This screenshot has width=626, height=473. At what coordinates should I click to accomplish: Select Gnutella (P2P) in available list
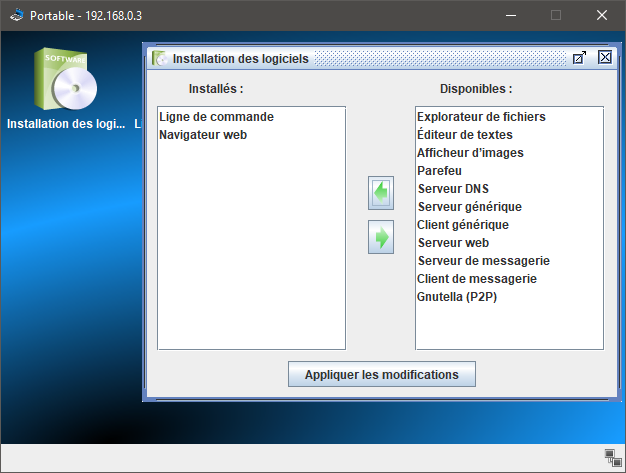(460, 297)
